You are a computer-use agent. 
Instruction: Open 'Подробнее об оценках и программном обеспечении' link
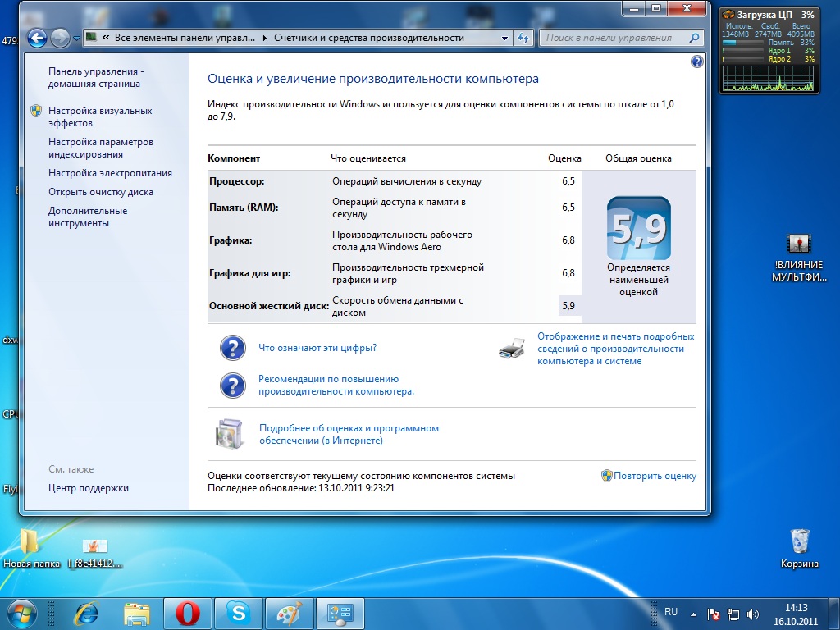349,435
